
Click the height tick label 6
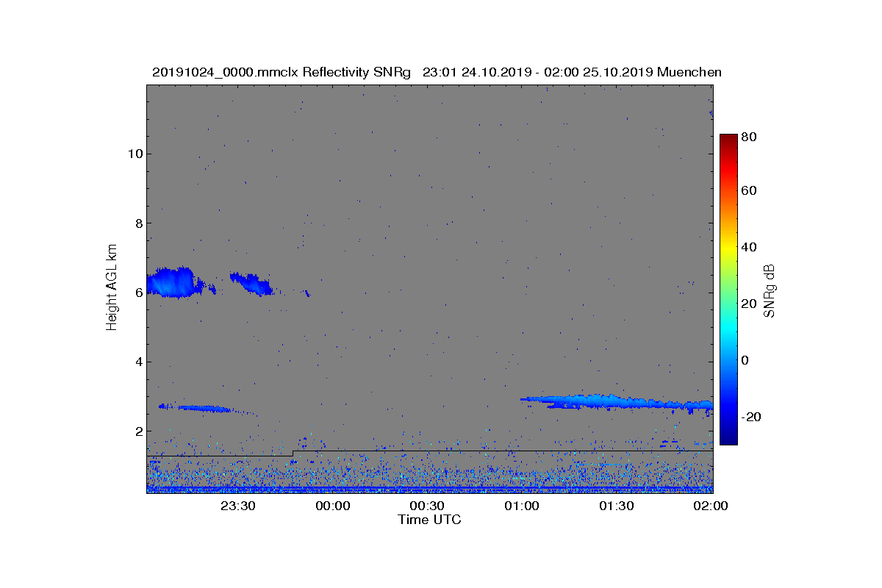coord(137,293)
